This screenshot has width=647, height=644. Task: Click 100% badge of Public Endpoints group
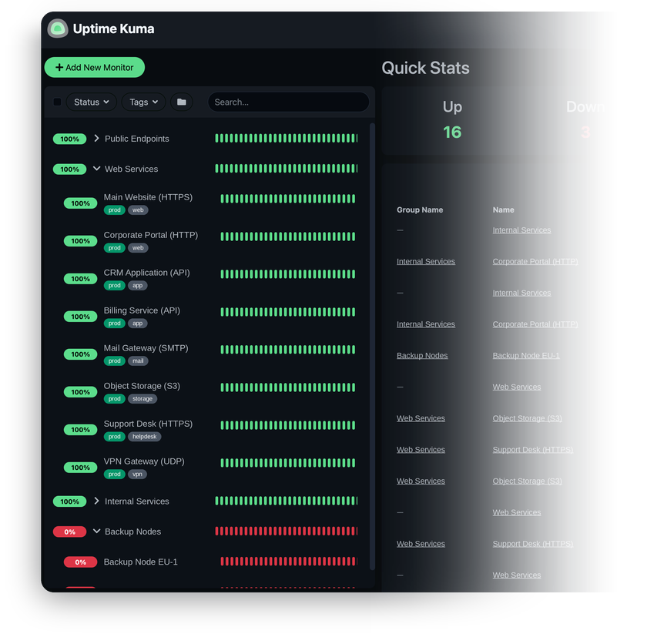(70, 139)
